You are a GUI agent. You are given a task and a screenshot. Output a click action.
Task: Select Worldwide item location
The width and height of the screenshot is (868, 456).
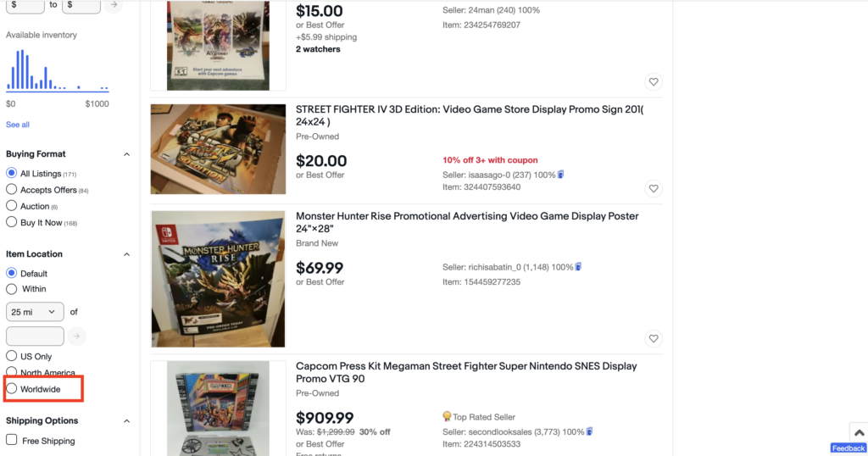[x=12, y=389]
